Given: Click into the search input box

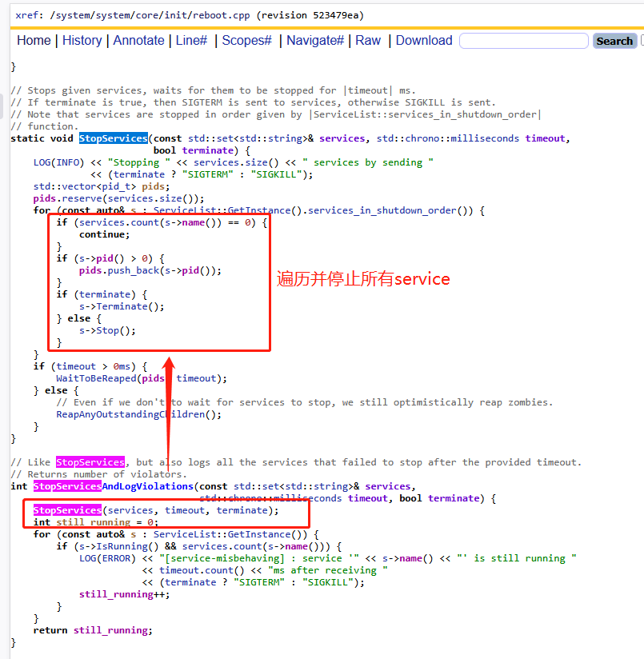Looking at the screenshot, I should [x=524, y=39].
